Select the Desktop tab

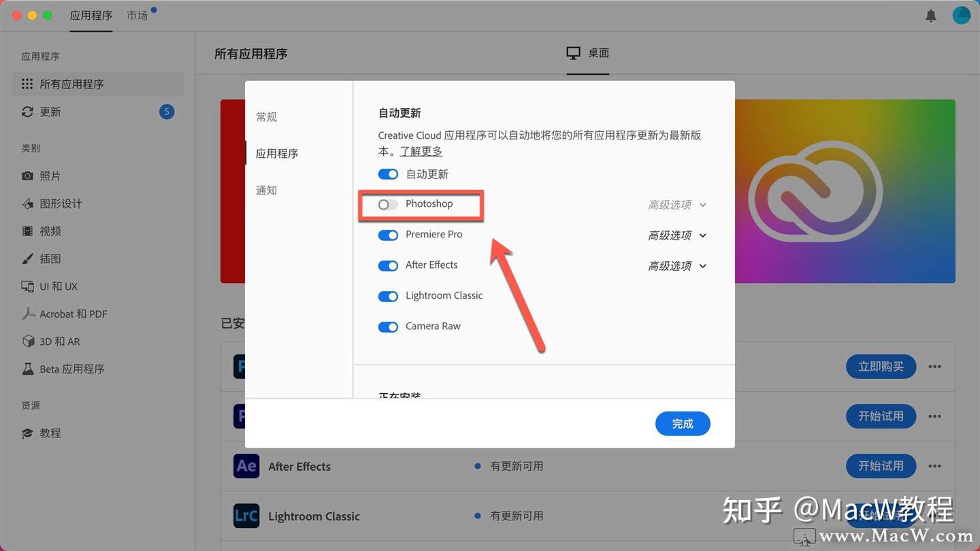pos(588,53)
